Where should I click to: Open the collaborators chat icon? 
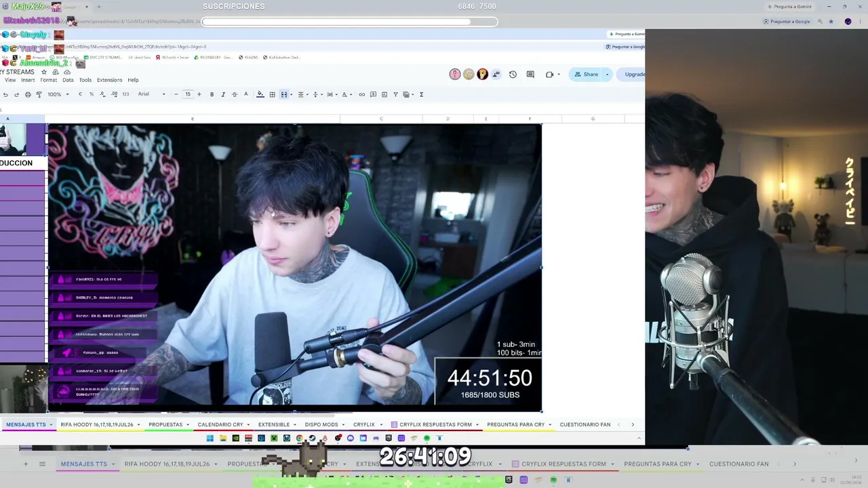coord(496,75)
